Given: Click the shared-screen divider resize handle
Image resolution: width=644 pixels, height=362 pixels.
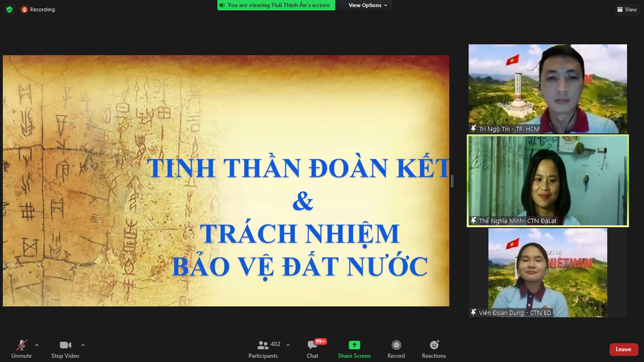Looking at the screenshot, I should point(452,181).
